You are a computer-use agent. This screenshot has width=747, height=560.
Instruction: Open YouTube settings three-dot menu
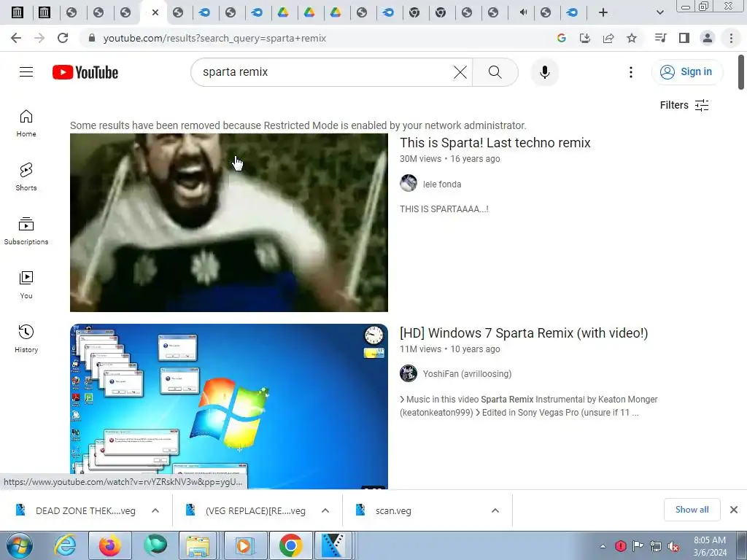click(x=631, y=72)
